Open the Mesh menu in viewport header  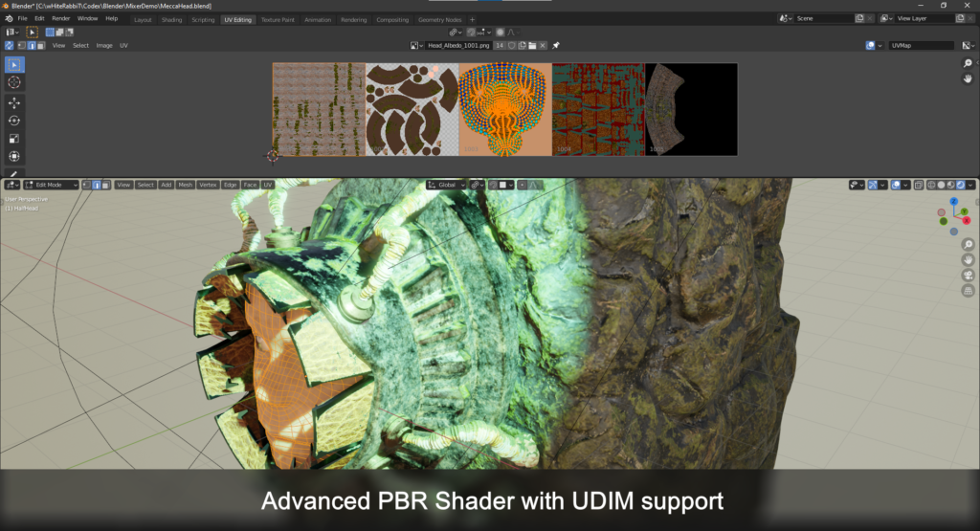point(185,185)
